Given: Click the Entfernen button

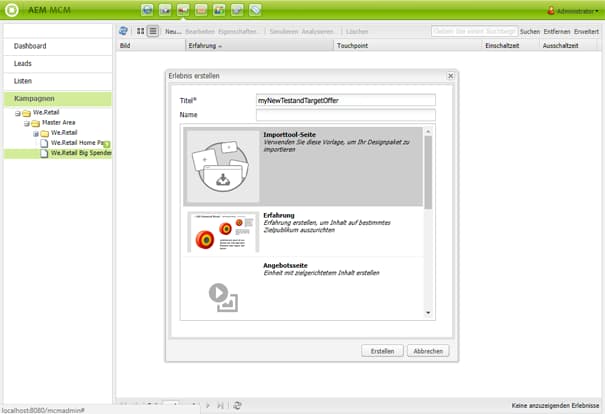Looking at the screenshot, I should click(x=557, y=31).
